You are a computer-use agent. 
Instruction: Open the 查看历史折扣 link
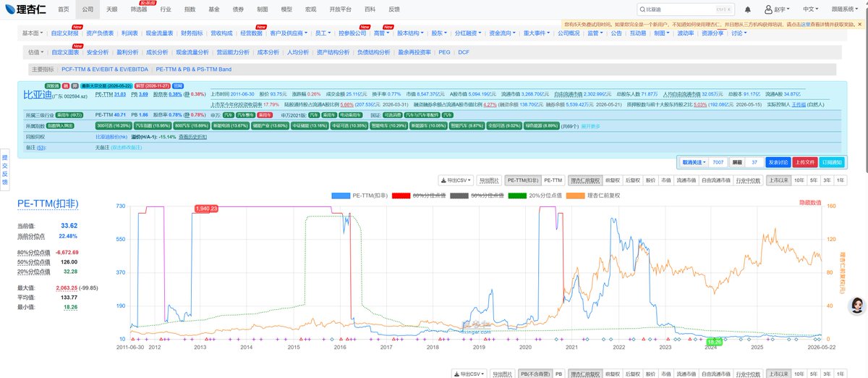pos(193,136)
